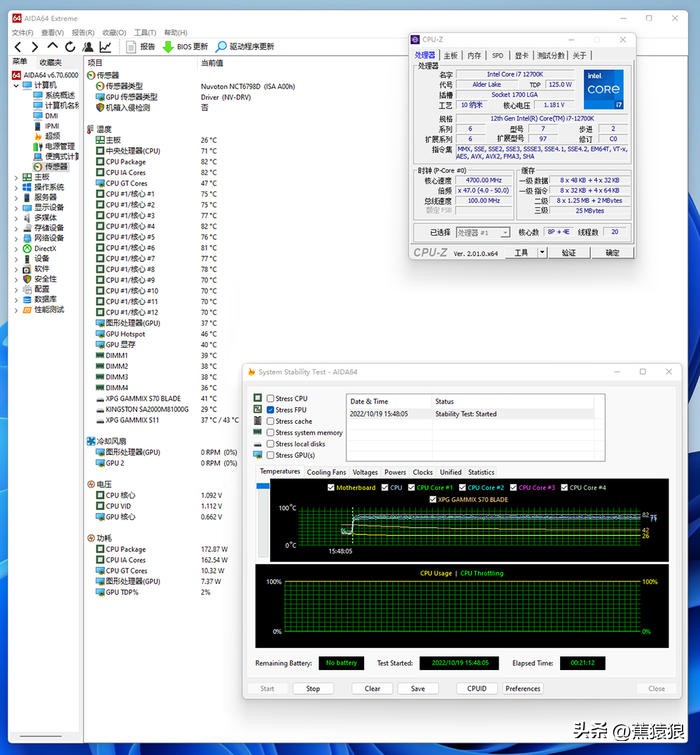
Task: Switch to 显卡 tab in CPU-Z
Action: (x=521, y=55)
